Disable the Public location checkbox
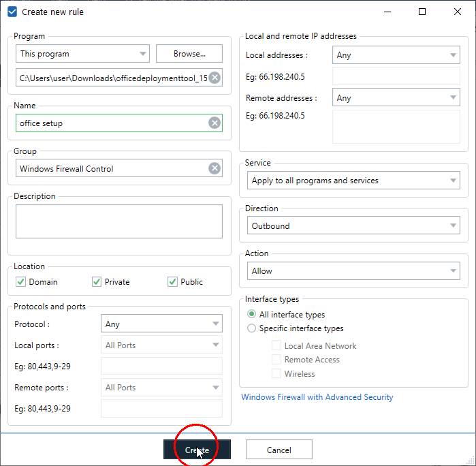This screenshot has width=476, height=466. click(173, 282)
